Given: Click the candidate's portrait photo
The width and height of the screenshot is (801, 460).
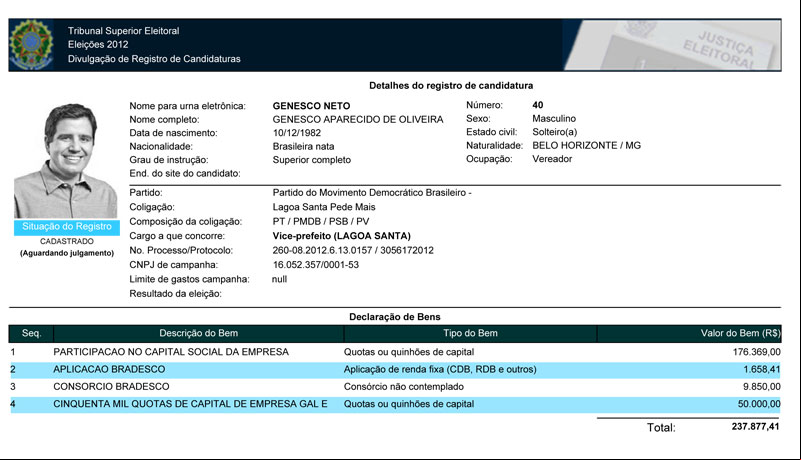Looking at the screenshot, I should pos(66,161).
